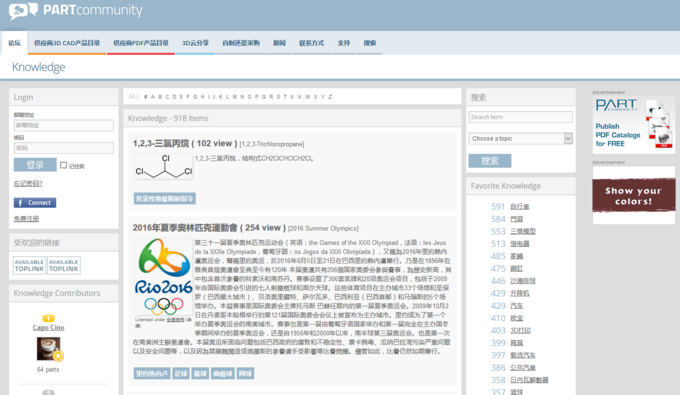Image resolution: width=680 pixels, height=395 pixels.
Task: Filter knowledge by letter P
Action: click(x=256, y=97)
